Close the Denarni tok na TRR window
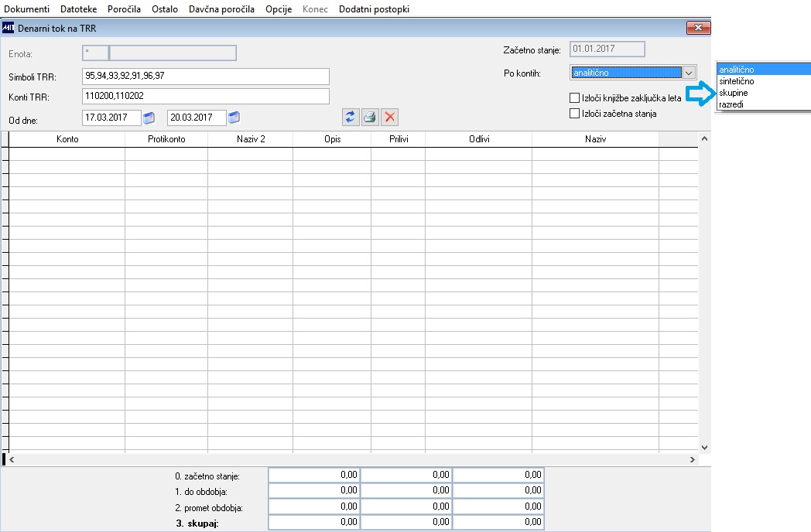811x532 pixels. point(698,27)
